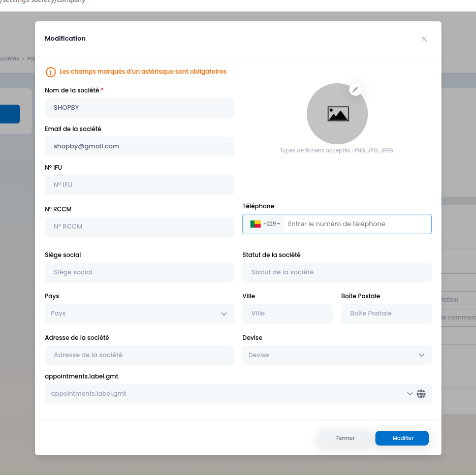Click the globe icon in timezone field
Screen dimensions: 476x475
coord(421,394)
